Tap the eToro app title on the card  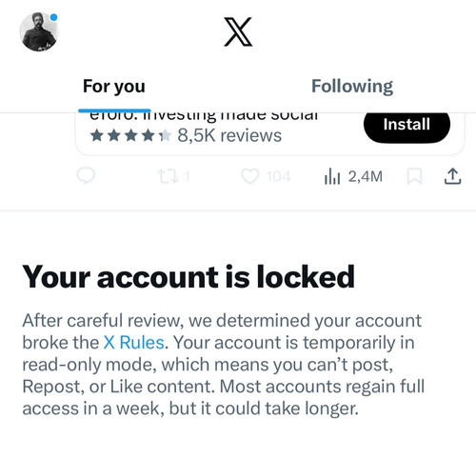pyautogui.click(x=204, y=116)
